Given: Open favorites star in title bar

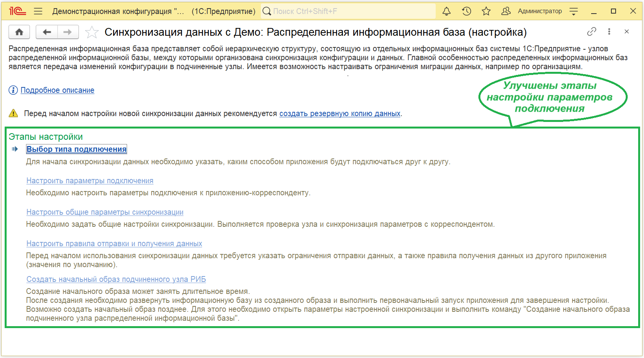Looking at the screenshot, I should (486, 11).
